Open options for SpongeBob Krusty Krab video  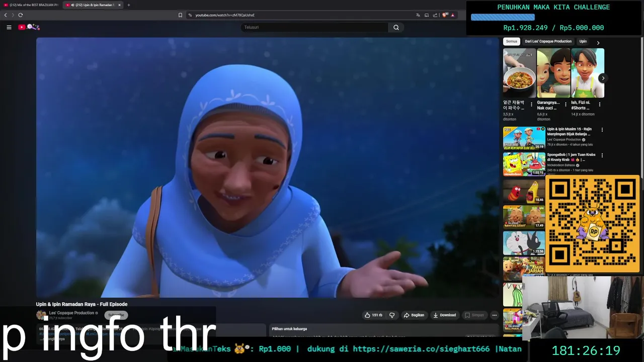[x=602, y=155]
